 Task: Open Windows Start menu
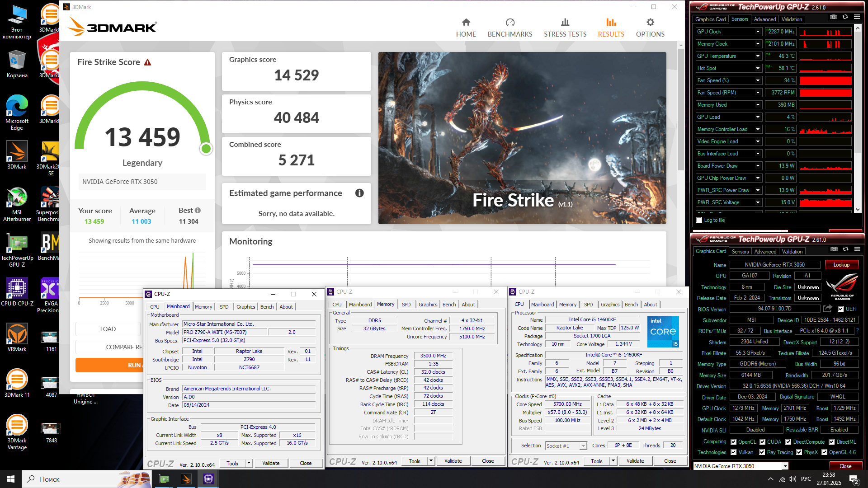point(11,479)
